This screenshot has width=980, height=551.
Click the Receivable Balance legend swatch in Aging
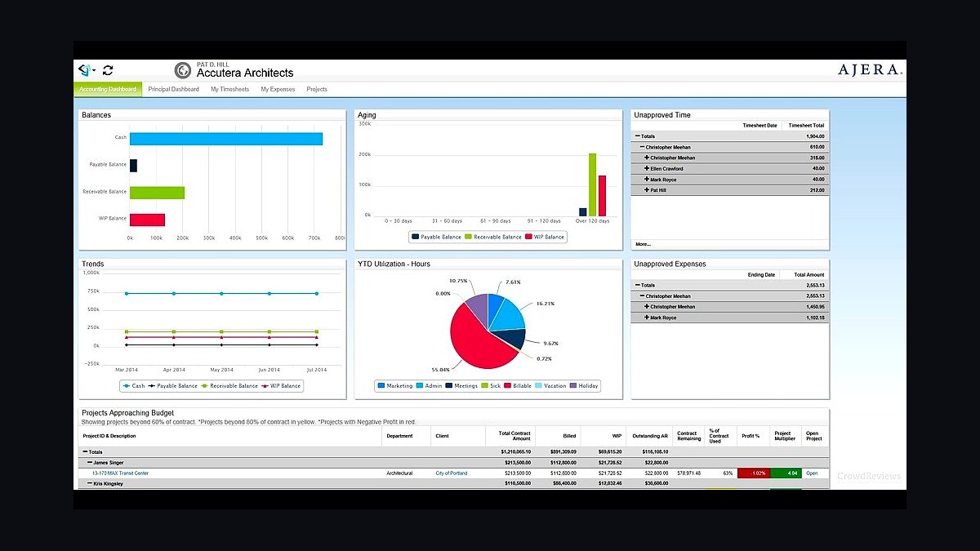[468, 237]
